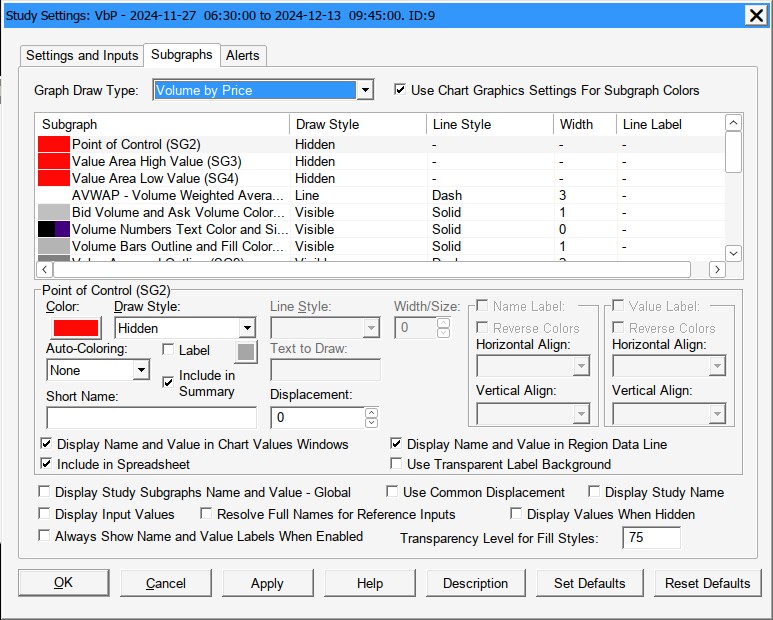Open the Alerts tab
The height and width of the screenshot is (620, 773).
243,55
